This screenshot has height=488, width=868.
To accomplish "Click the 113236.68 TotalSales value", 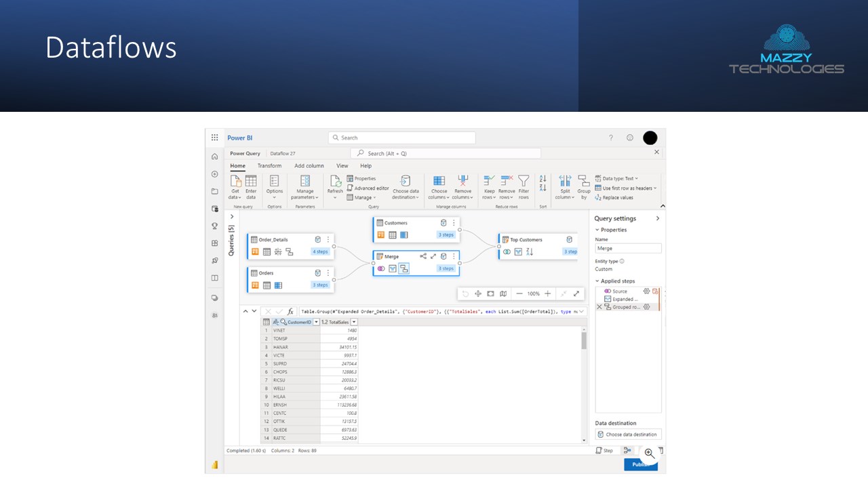I will (339, 405).
